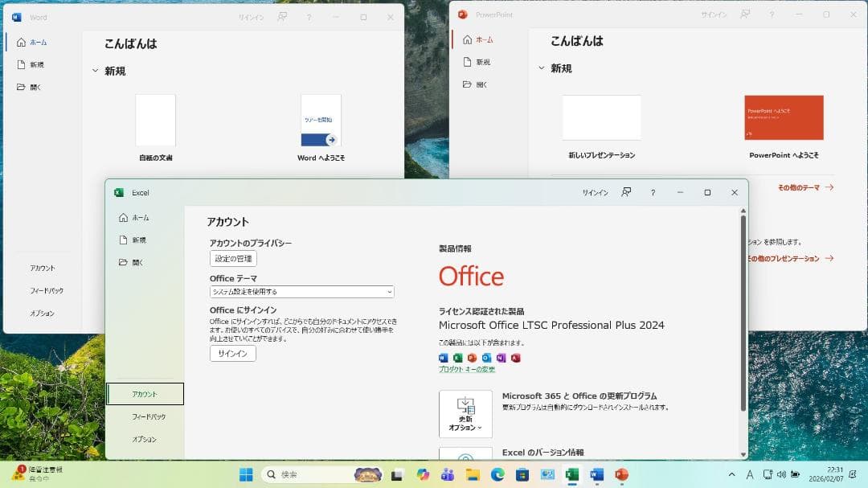
Task: Click the Word icon in included products list
Action: point(444,358)
